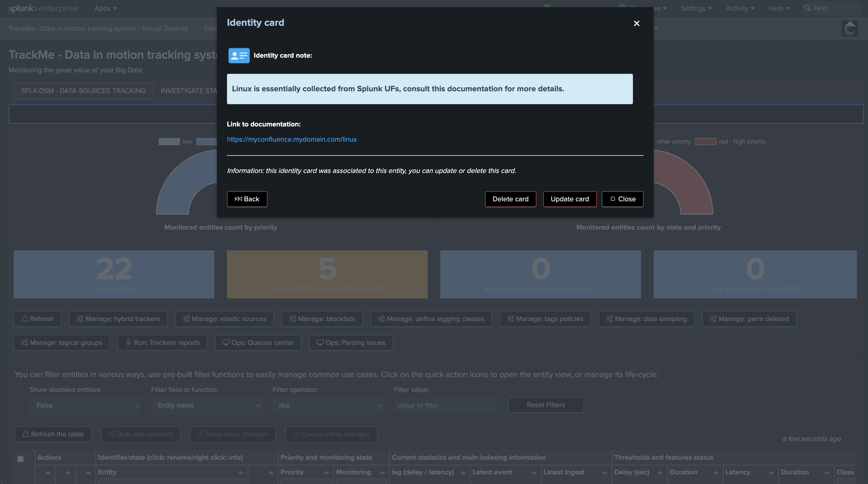Click Back button with rewind icon

[247, 199]
